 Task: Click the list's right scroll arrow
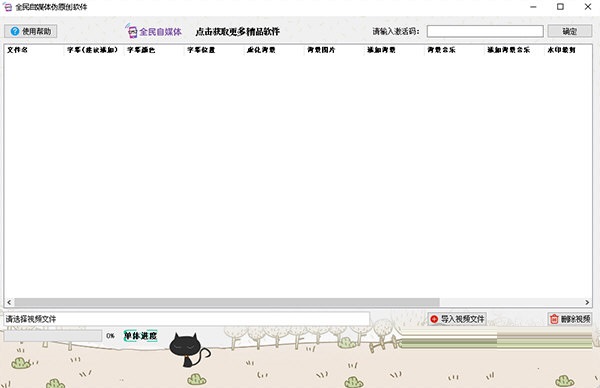click(x=587, y=302)
